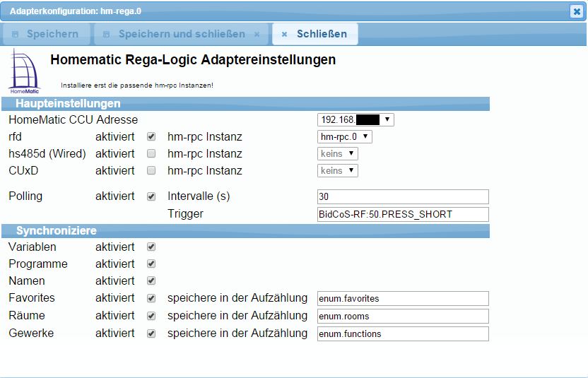Open the HomeMatic CCU Adresse dropdown
This screenshot has width=588, height=378.
tap(355, 120)
